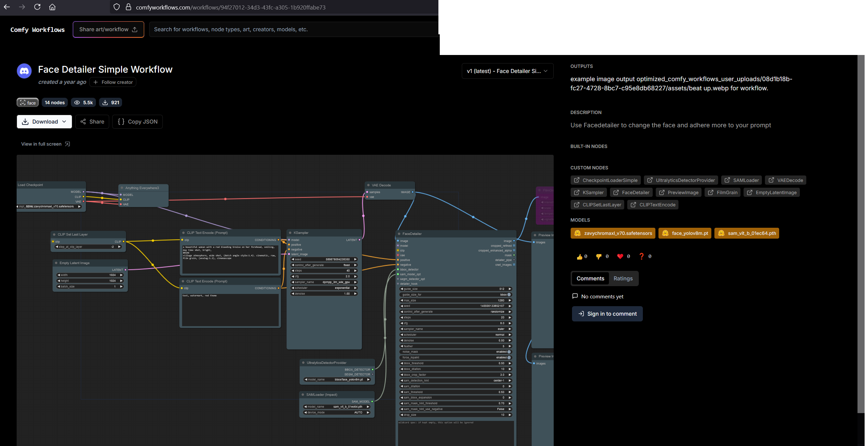Viewport: 868px width, 446px height.
Task: Open UltralyticsDetectorProvider node link
Action: point(681,180)
